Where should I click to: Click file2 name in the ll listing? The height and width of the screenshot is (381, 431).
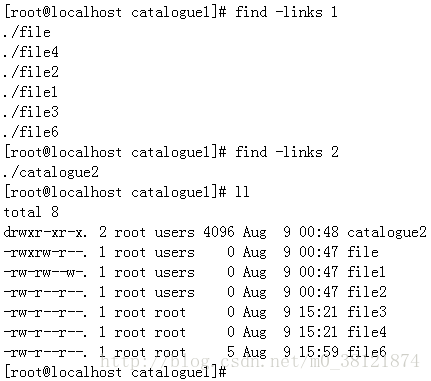(367, 292)
